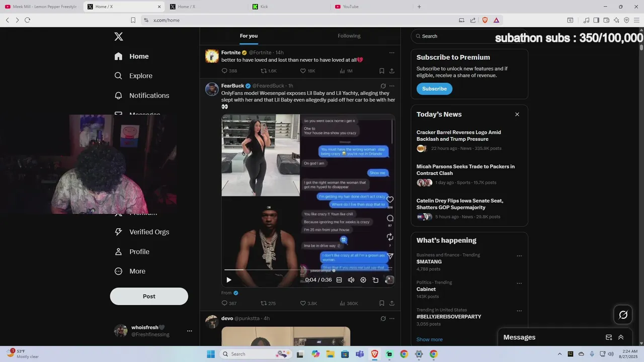Toggle the Brave sidebar panel
The width and height of the screenshot is (644, 362).
(596, 20)
